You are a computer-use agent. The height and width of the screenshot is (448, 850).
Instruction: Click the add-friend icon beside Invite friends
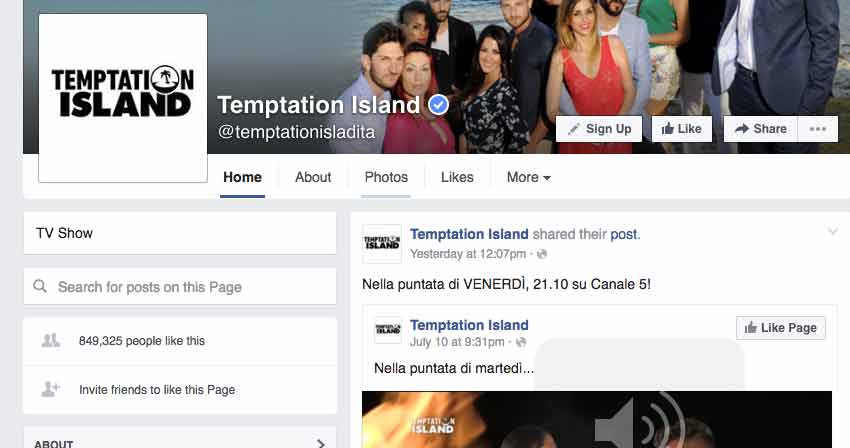click(51, 389)
